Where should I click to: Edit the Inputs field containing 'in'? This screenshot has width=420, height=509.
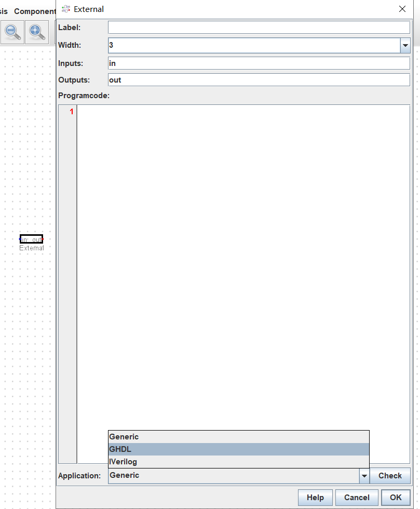pyautogui.click(x=259, y=63)
